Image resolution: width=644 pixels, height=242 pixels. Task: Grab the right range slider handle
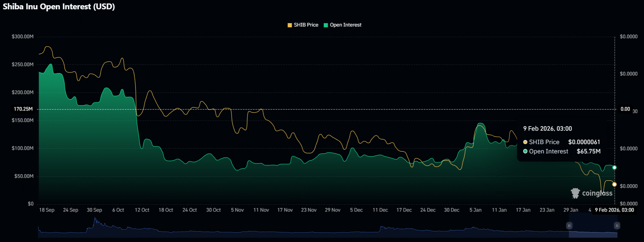pos(617,226)
